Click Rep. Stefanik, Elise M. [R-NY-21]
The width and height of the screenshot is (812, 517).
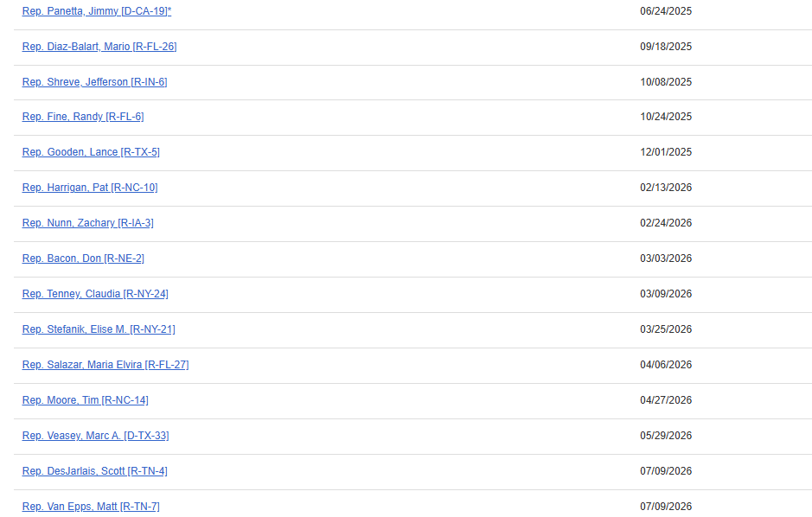[x=99, y=329]
